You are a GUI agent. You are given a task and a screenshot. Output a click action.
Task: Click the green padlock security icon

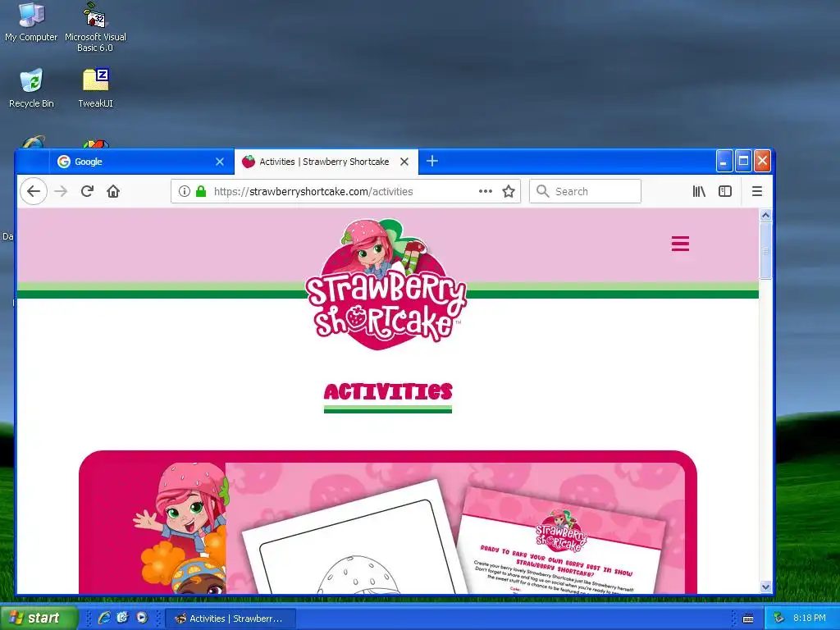[201, 191]
